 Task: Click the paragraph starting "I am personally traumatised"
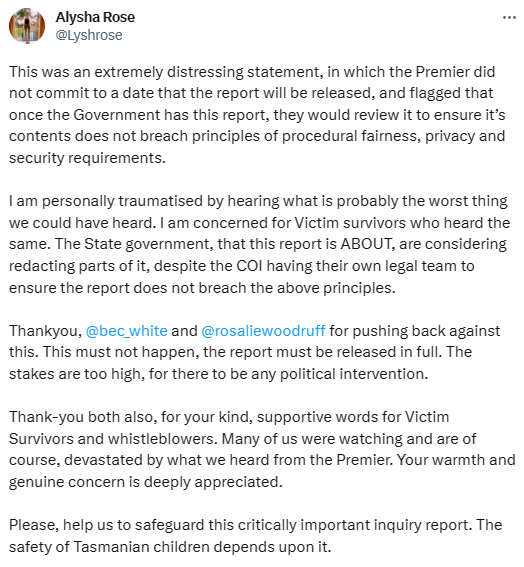tap(259, 244)
